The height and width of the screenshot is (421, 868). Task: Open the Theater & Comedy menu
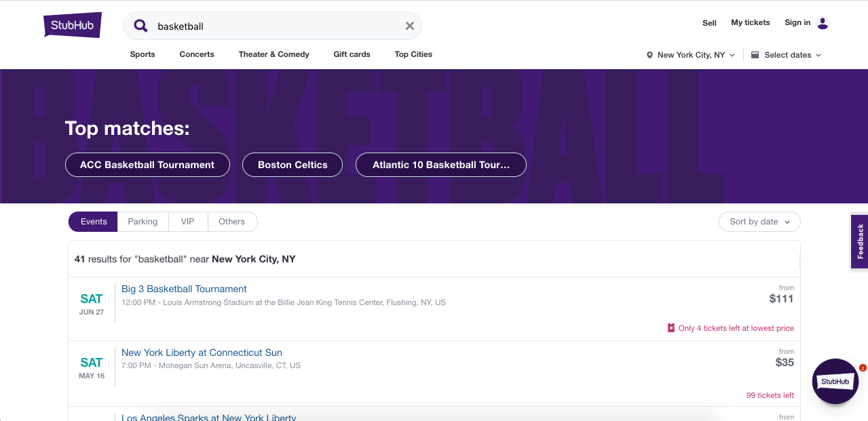tap(273, 54)
